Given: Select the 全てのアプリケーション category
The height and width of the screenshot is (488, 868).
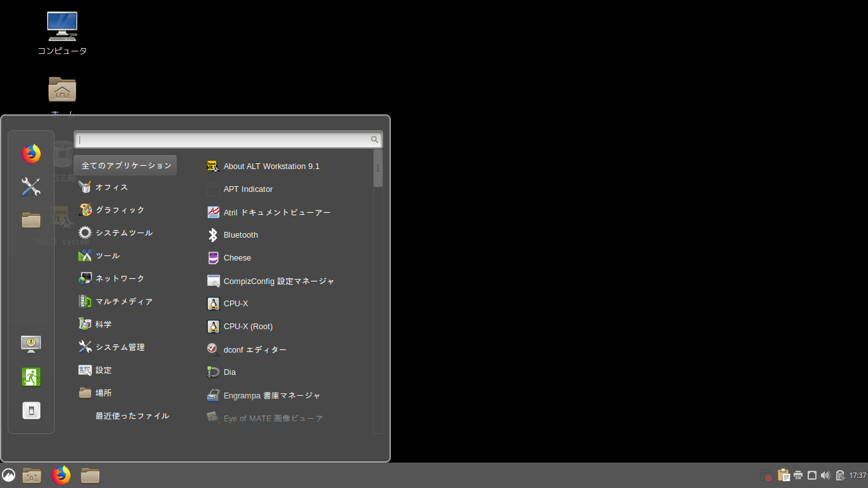Looking at the screenshot, I should pyautogui.click(x=126, y=165).
